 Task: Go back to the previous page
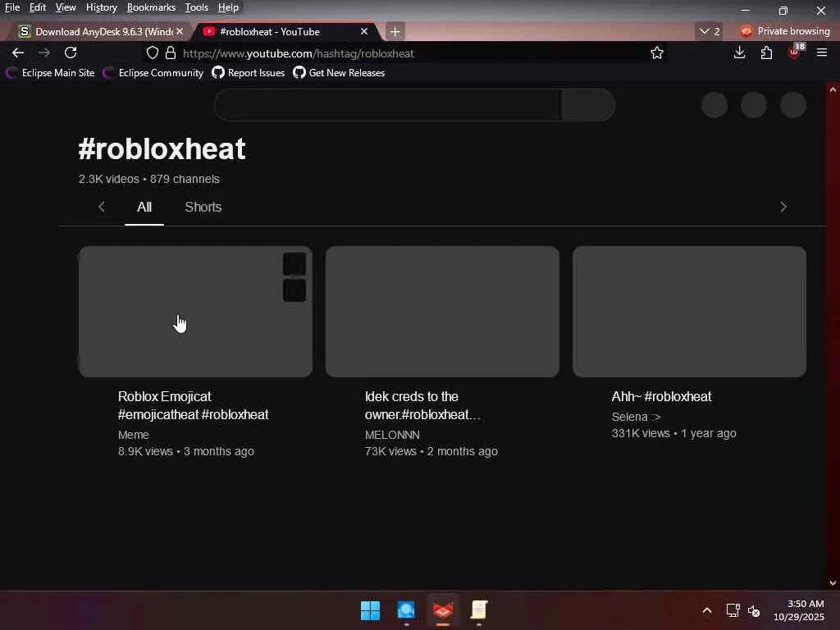point(18,53)
